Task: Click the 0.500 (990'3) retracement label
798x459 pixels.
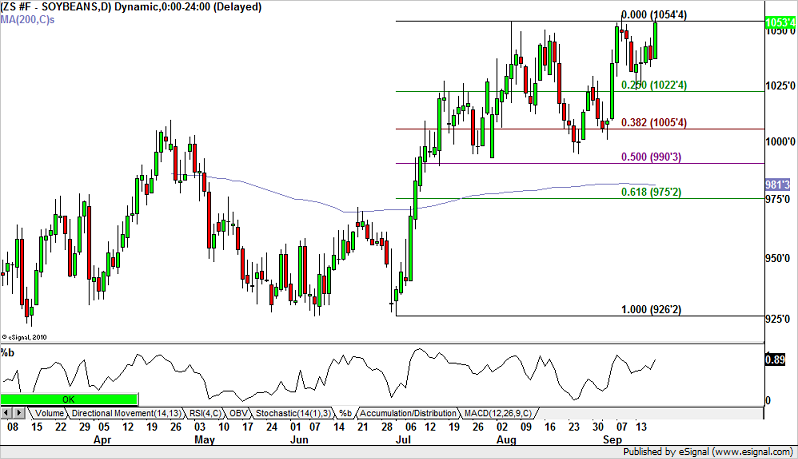Action: coord(655,157)
